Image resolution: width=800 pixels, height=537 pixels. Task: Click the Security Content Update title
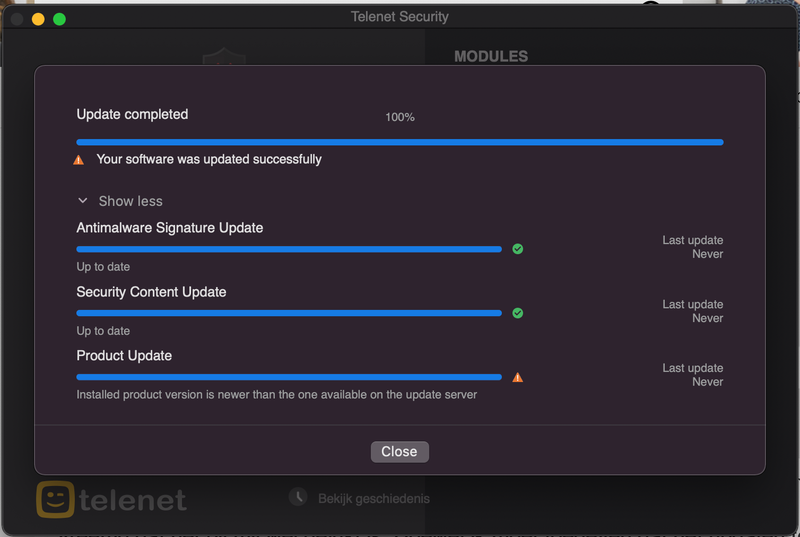coord(151,292)
